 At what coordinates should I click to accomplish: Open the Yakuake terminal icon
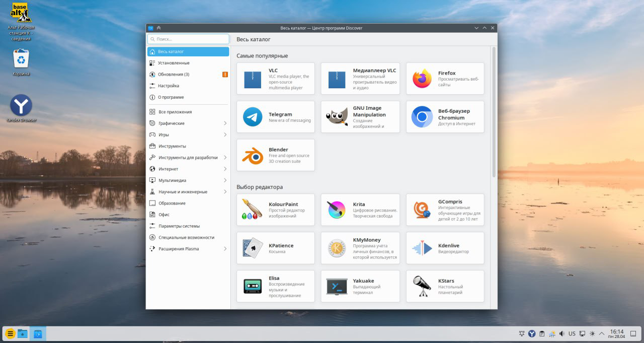point(337,286)
